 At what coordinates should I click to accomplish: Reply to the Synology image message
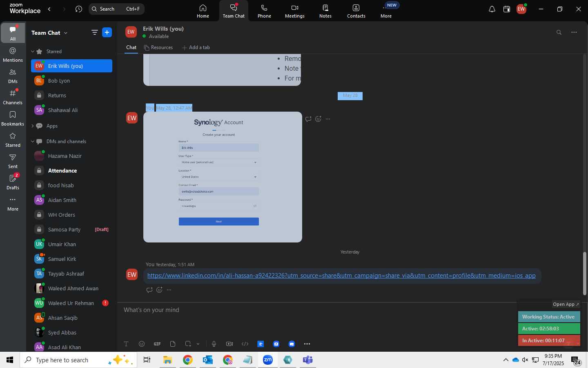pyautogui.click(x=308, y=119)
